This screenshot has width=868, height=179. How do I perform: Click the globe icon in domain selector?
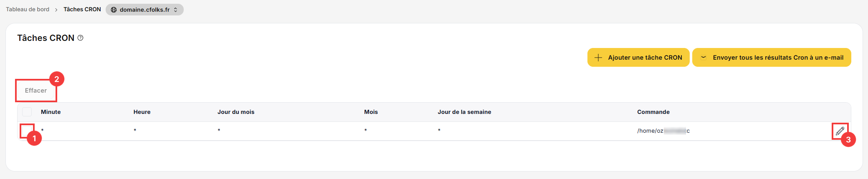(x=114, y=10)
